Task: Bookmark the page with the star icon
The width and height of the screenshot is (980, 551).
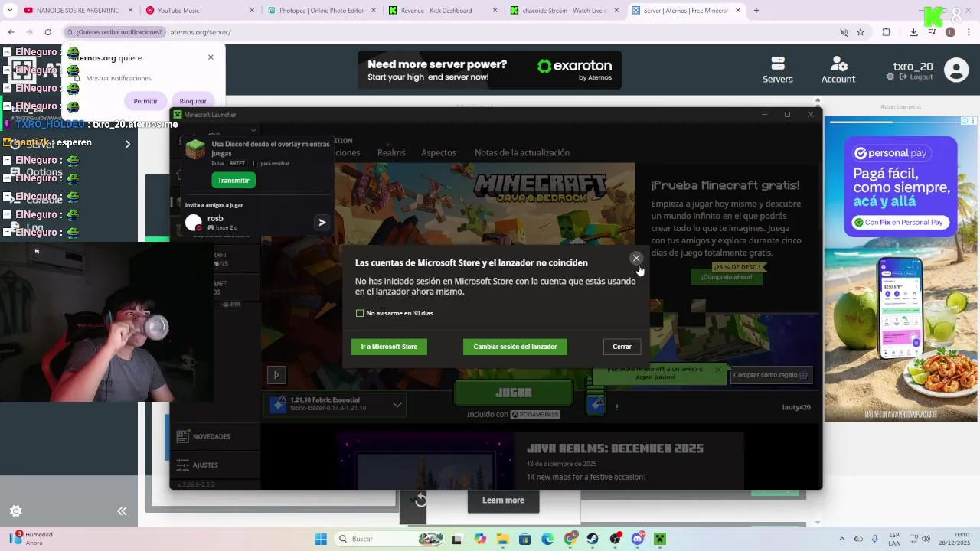Action: click(861, 32)
